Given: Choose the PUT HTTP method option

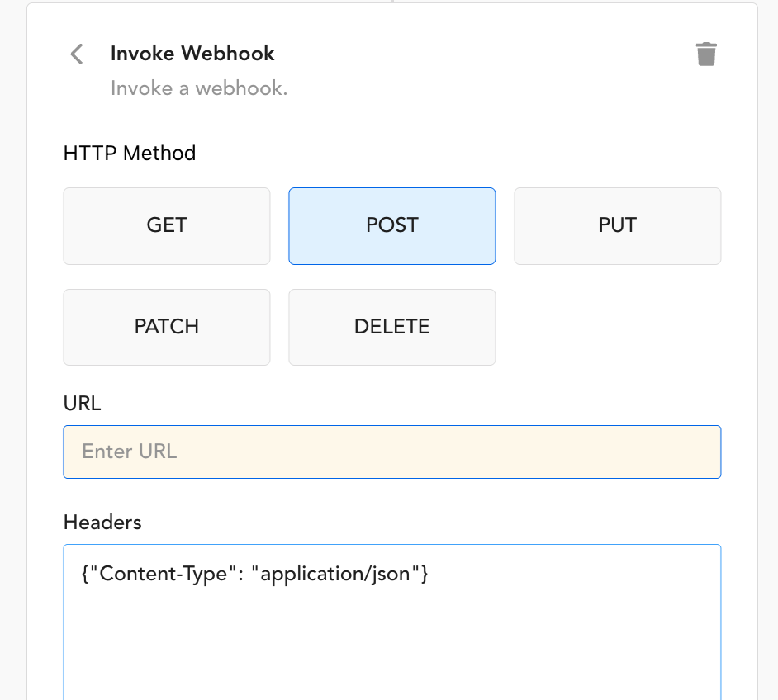Looking at the screenshot, I should tap(617, 226).
